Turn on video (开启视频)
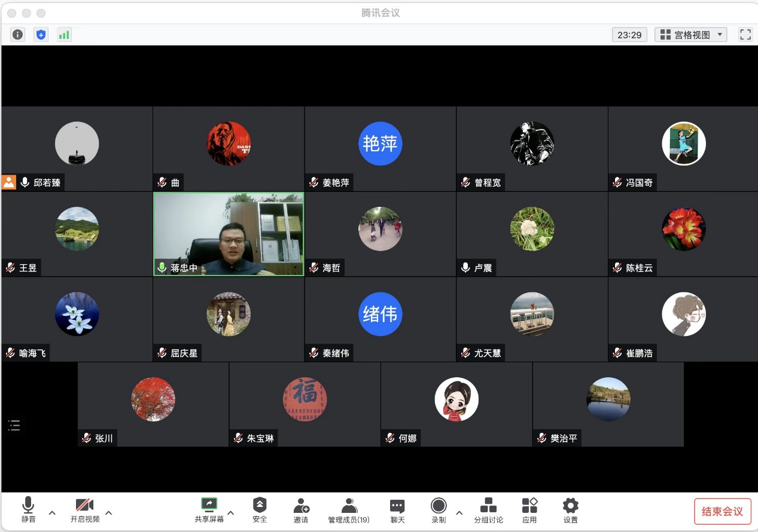This screenshot has width=758, height=532. coord(85,510)
